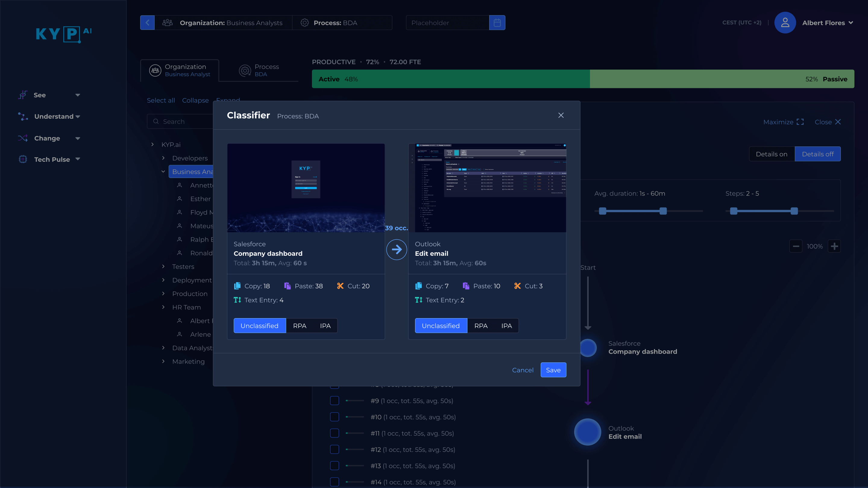Tick the checkbox for variant #10
Screen dimensions: 868x488
(x=334, y=417)
